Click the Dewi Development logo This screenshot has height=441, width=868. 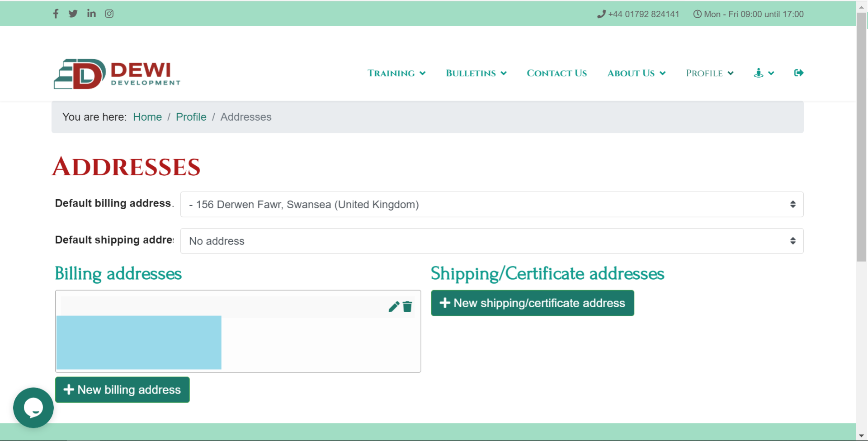point(117,74)
